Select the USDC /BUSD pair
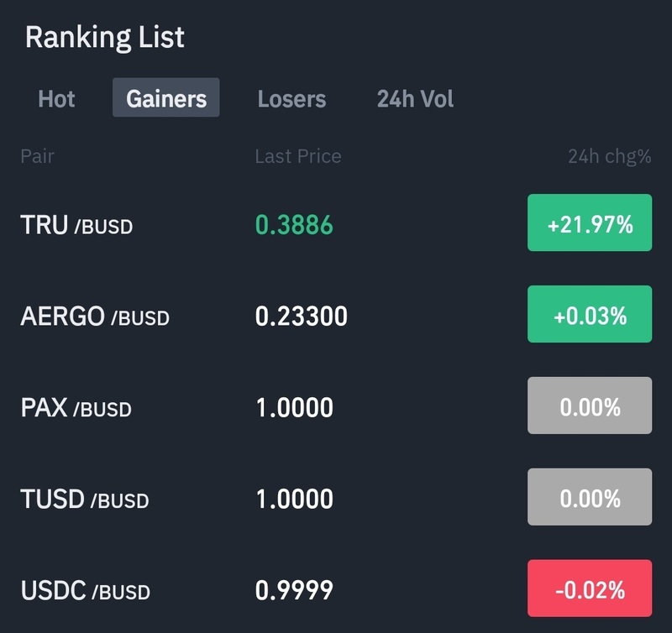 (85, 590)
